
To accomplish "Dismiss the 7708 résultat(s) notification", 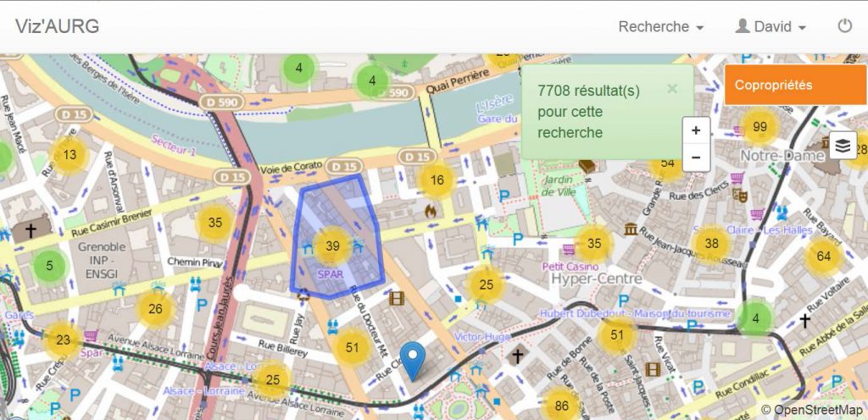I will (672, 88).
